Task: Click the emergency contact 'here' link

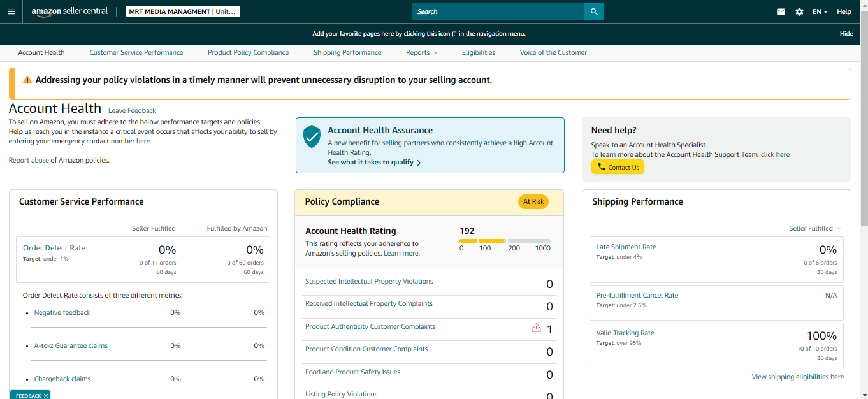Action: (x=143, y=141)
